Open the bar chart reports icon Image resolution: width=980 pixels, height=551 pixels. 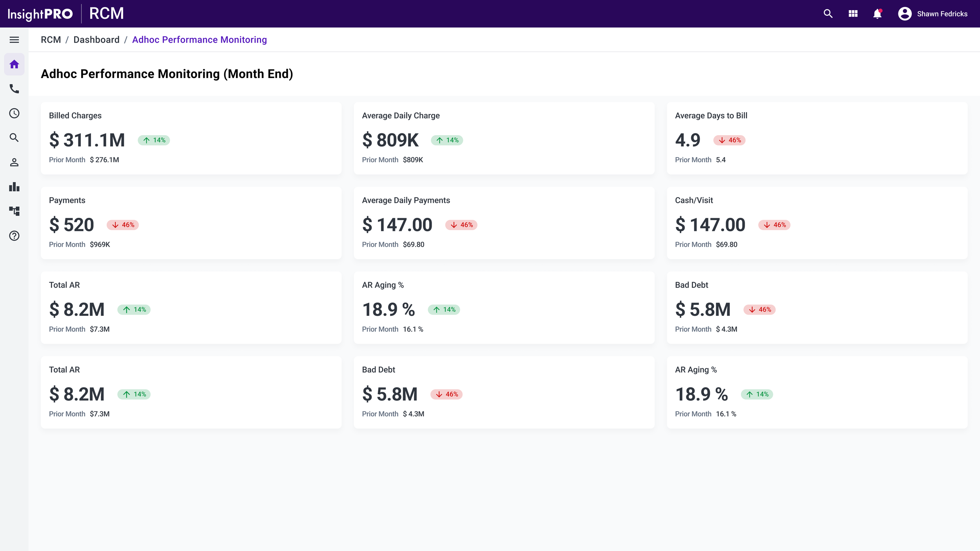(x=14, y=187)
